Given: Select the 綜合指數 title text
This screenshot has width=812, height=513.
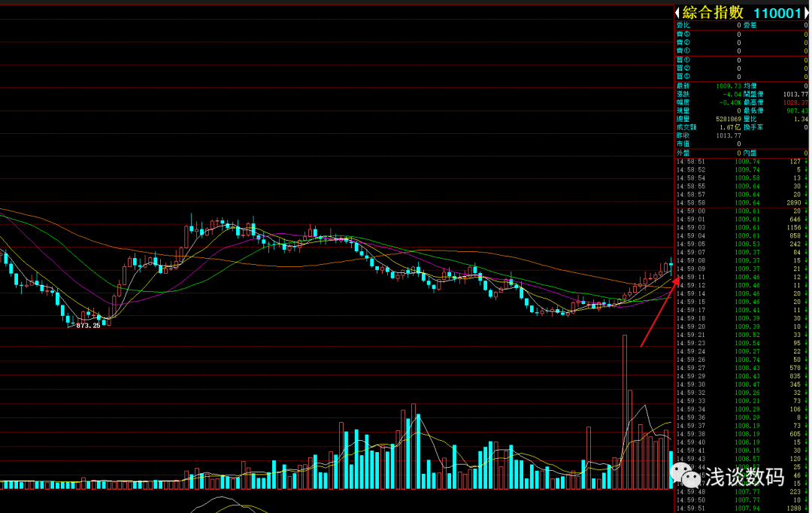Looking at the screenshot, I should (713, 13).
